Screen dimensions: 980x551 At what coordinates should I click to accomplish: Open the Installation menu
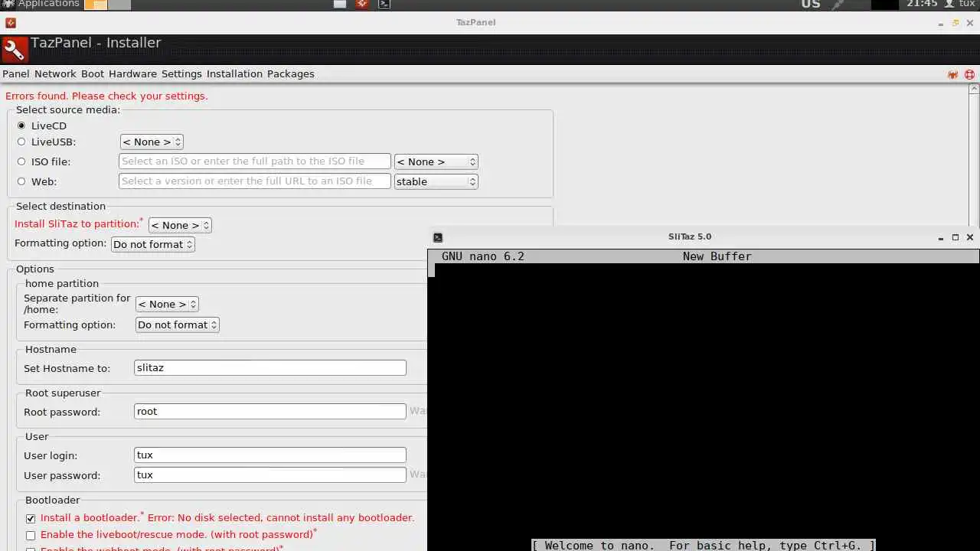[x=234, y=74]
